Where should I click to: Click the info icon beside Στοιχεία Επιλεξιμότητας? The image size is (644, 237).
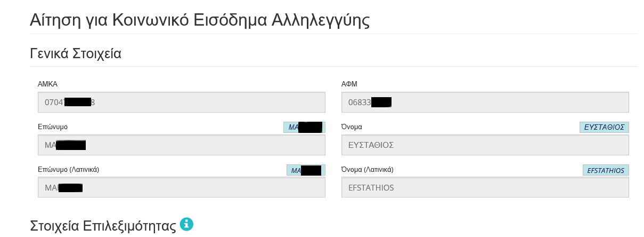click(186, 224)
